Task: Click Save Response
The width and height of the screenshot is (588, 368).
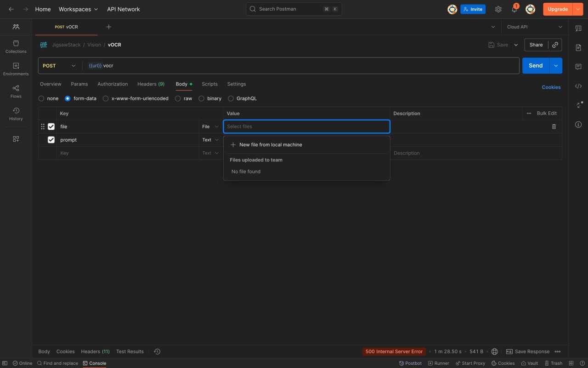Action: point(528,351)
